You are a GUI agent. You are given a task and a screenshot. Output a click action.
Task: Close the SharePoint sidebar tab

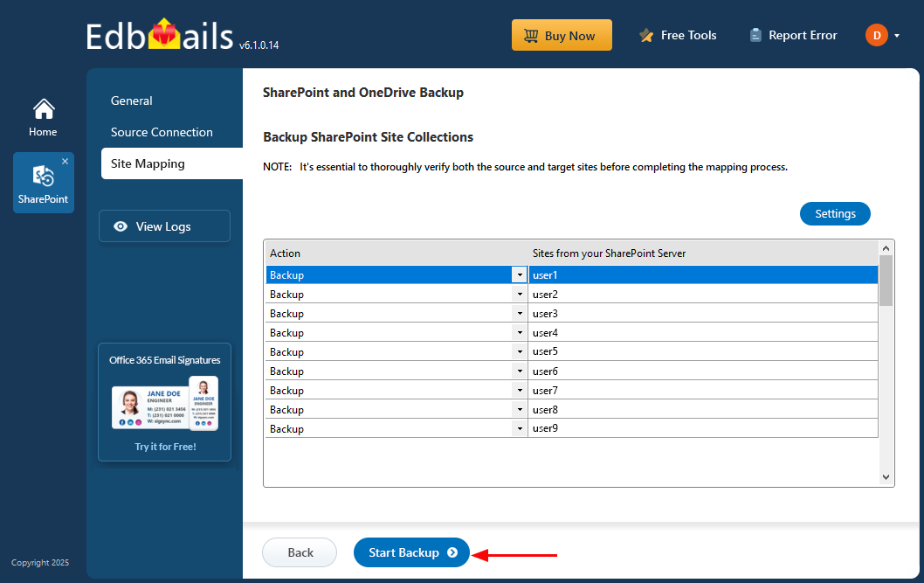pyautogui.click(x=65, y=161)
